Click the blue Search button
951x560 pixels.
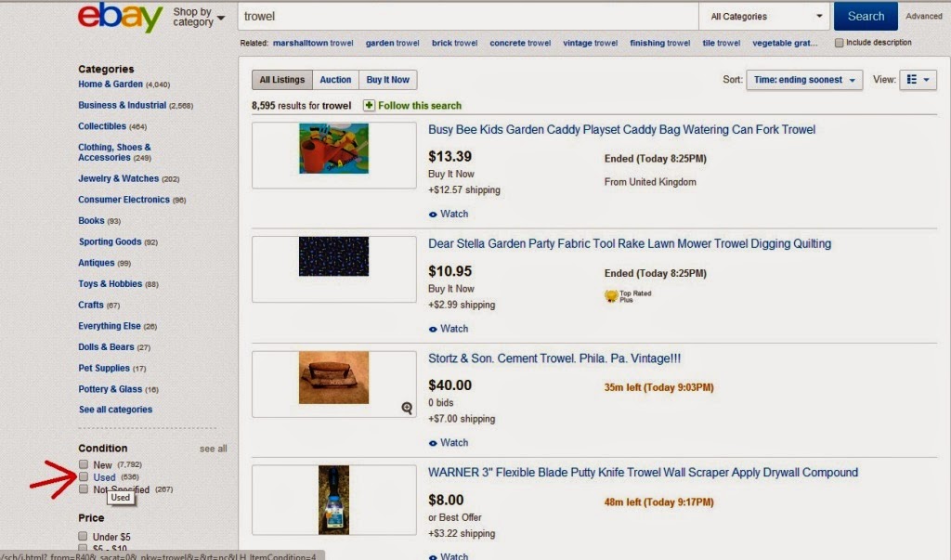[866, 17]
